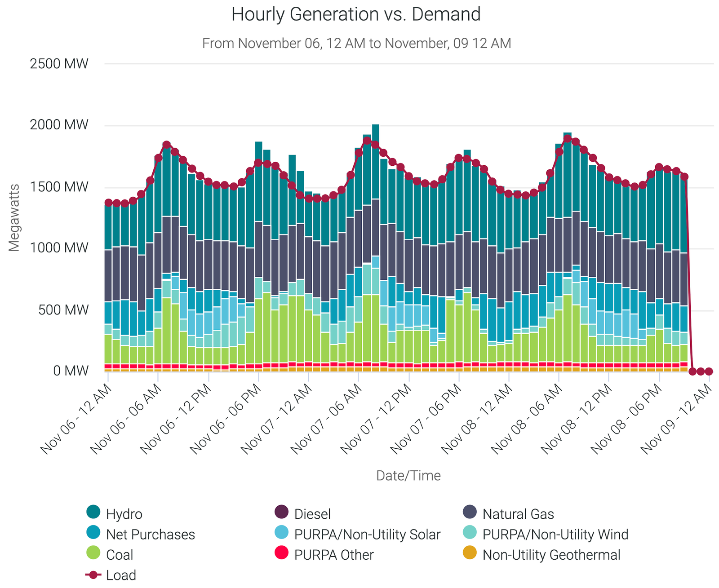Click the Hydro legend text label
Image resolution: width=719 pixels, height=588 pixels.
124,514
